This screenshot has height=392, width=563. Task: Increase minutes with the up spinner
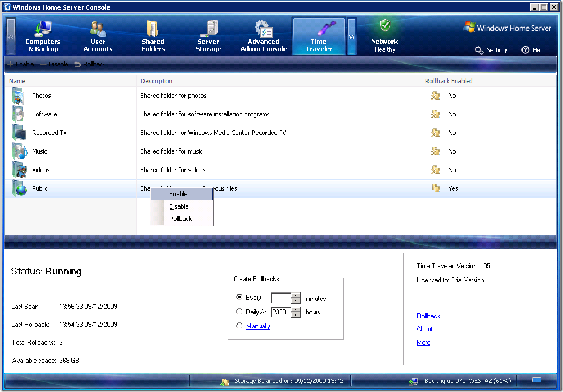(296, 295)
